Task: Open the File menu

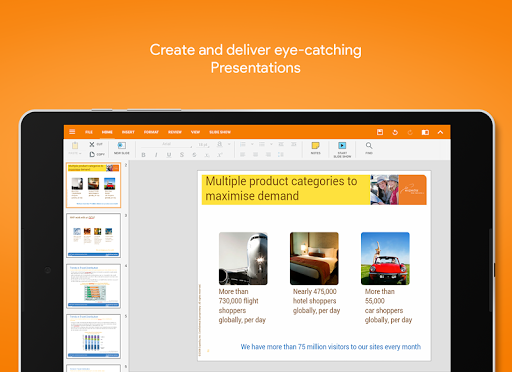Action: point(89,132)
